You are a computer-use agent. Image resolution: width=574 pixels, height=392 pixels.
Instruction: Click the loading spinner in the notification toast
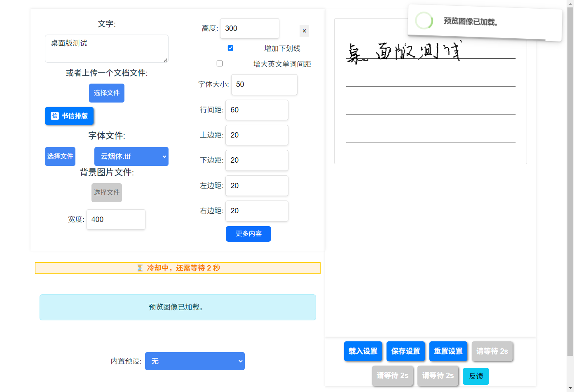click(424, 20)
